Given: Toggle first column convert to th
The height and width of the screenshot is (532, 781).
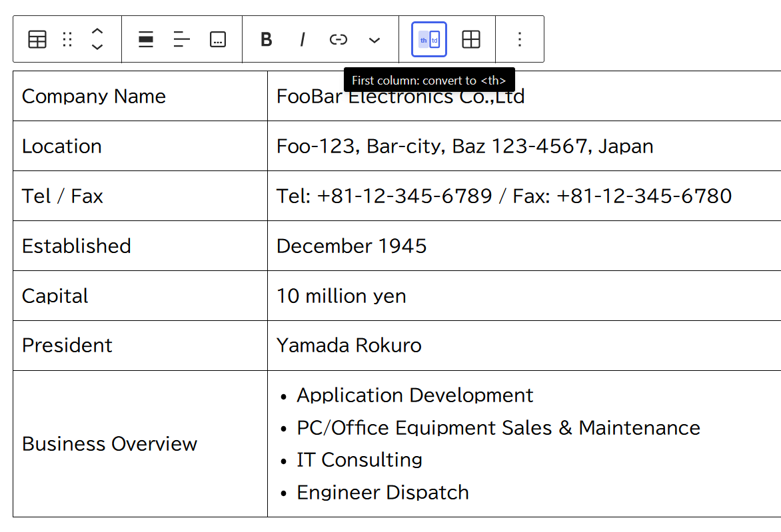Looking at the screenshot, I should click(429, 39).
